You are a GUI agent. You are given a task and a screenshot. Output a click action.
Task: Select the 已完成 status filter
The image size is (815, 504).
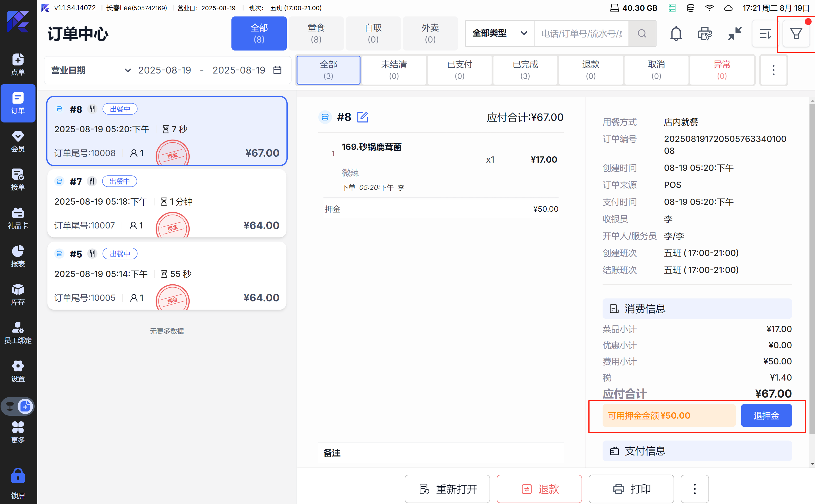pos(525,70)
